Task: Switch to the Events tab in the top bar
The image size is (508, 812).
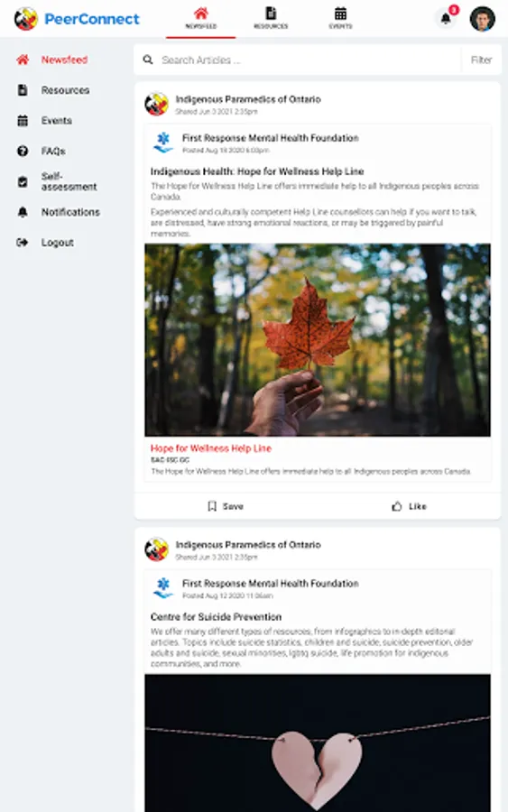Action: click(340, 18)
